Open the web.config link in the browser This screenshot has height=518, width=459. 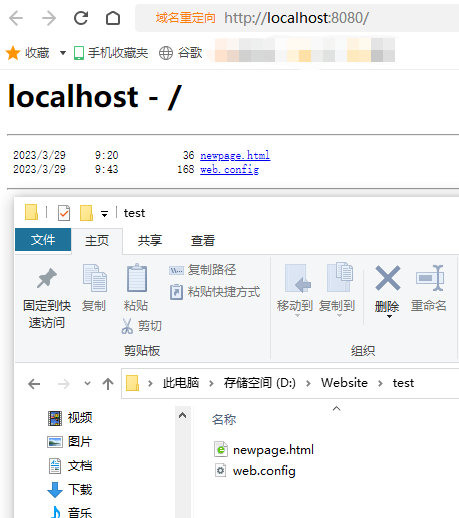tap(229, 169)
